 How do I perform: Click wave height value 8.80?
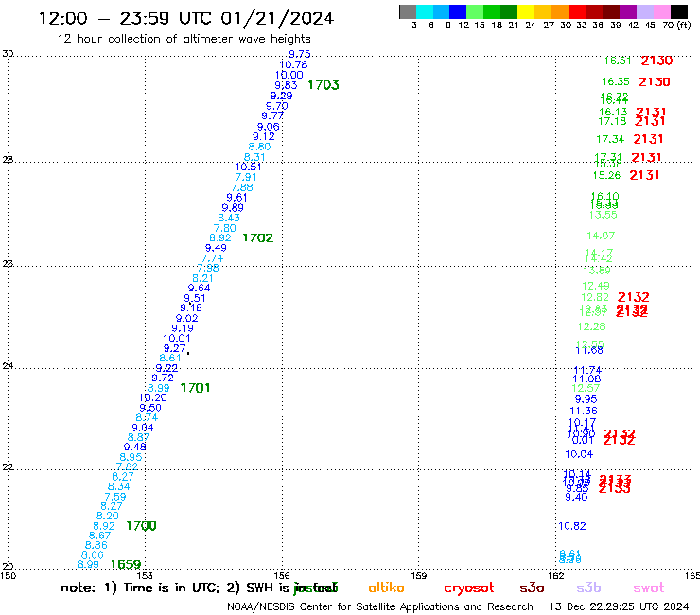259,147
